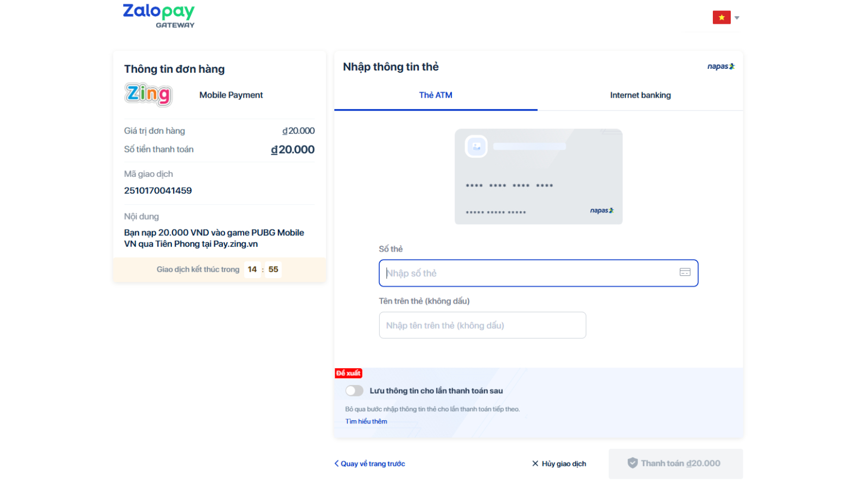Focus the Nhập số thẻ input field
The height and width of the screenshot is (488, 868).
[x=529, y=273]
